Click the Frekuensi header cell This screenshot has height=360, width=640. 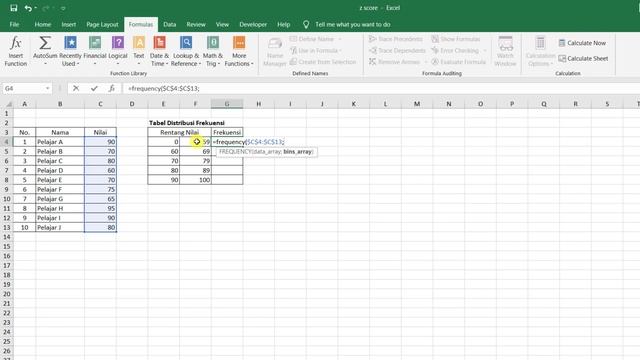click(227, 132)
